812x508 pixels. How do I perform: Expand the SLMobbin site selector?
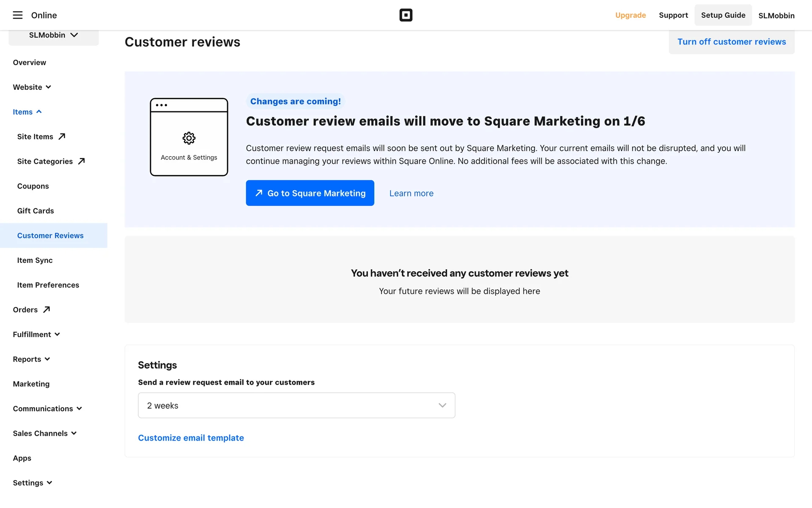coord(54,35)
